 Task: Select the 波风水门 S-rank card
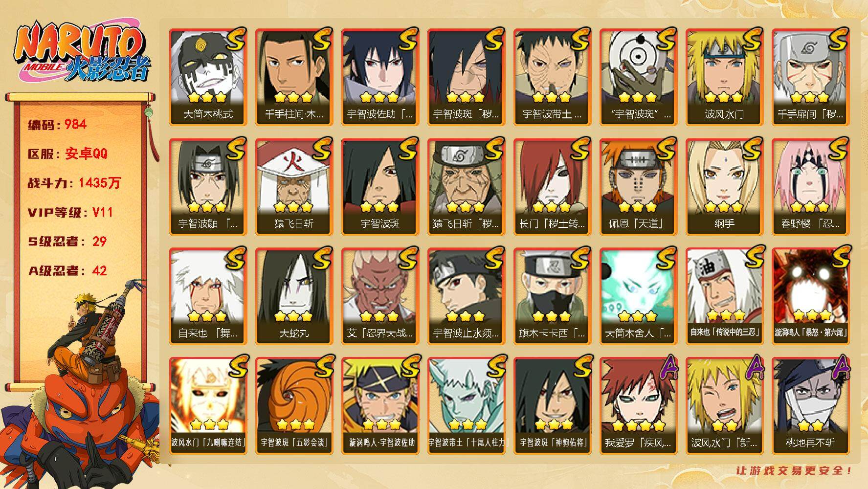click(x=724, y=77)
